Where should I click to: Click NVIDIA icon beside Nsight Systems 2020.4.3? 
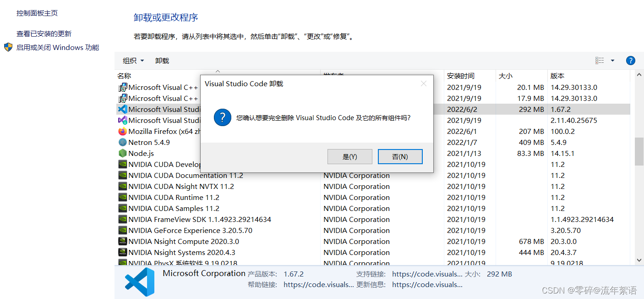122,252
